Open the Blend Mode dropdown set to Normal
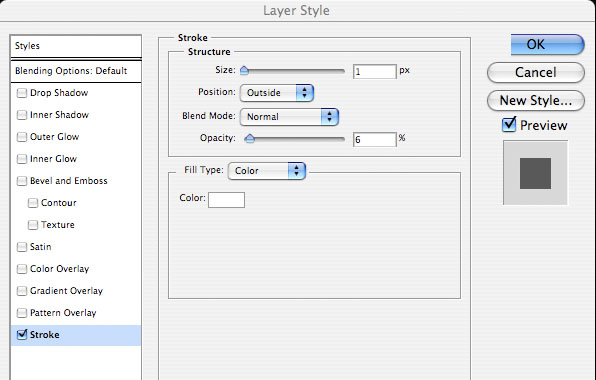The image size is (596, 380). 289,117
